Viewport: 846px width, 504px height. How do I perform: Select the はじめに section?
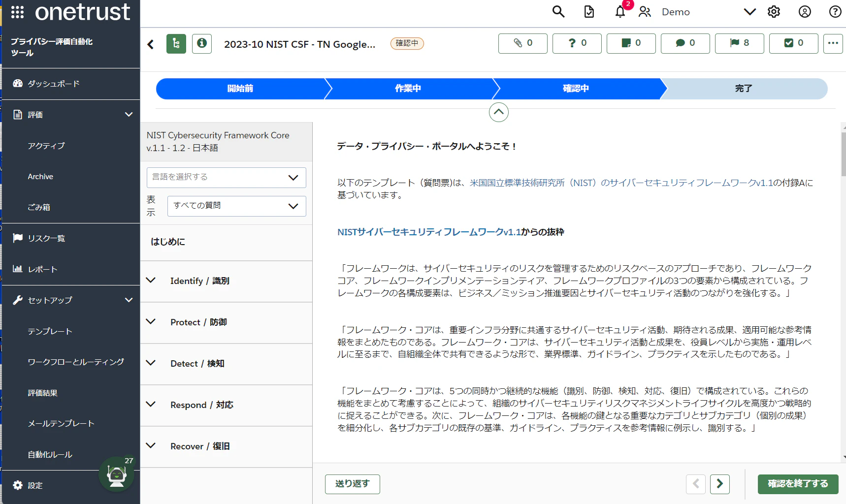227,242
